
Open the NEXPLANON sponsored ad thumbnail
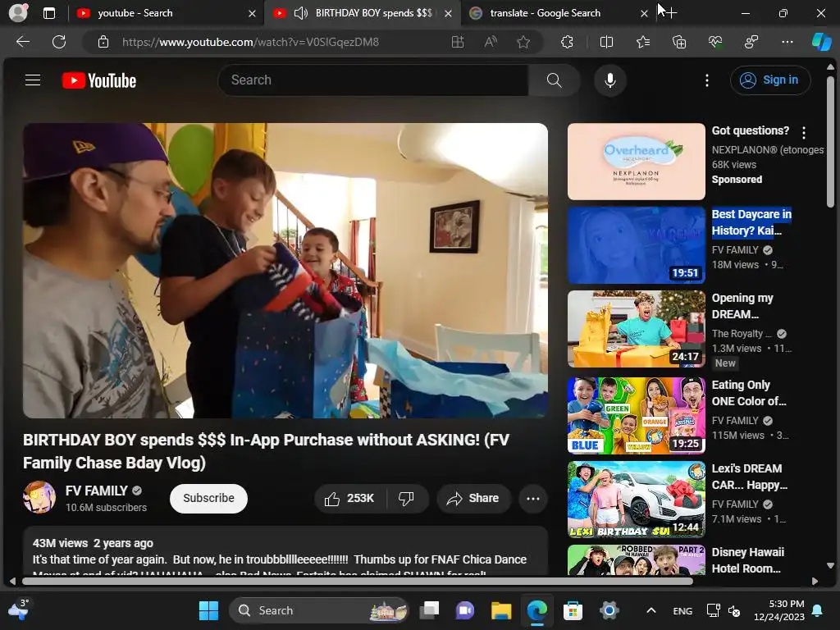pos(636,162)
